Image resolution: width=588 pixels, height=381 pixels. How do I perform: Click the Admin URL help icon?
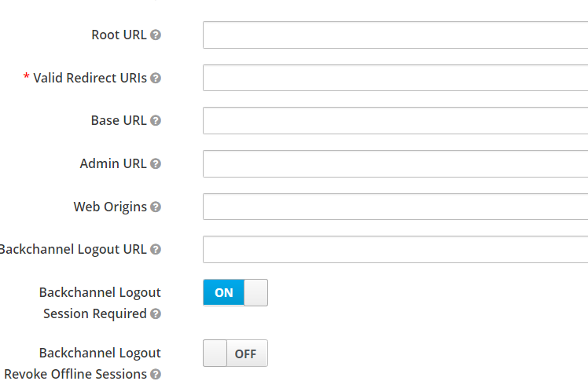click(156, 164)
